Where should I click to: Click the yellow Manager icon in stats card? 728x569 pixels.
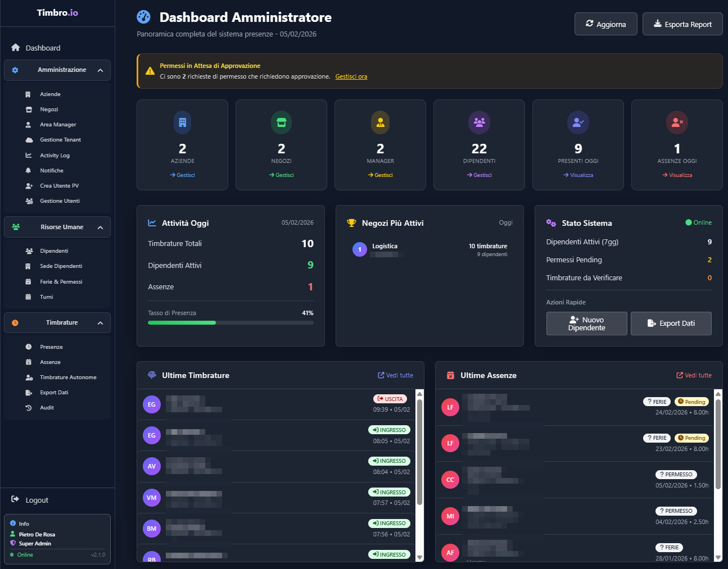380,122
